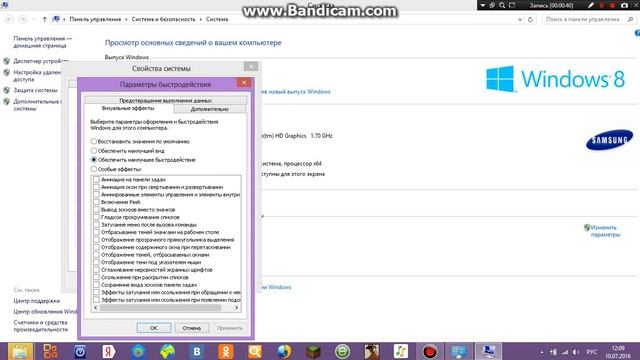
Task: Click the refresh icon in address bar
Action: (x=530, y=19)
